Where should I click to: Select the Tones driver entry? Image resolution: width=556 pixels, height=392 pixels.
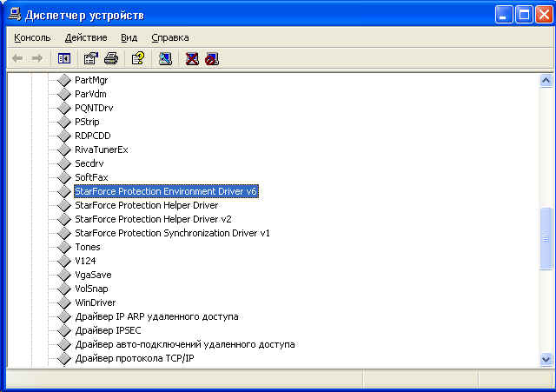point(88,247)
